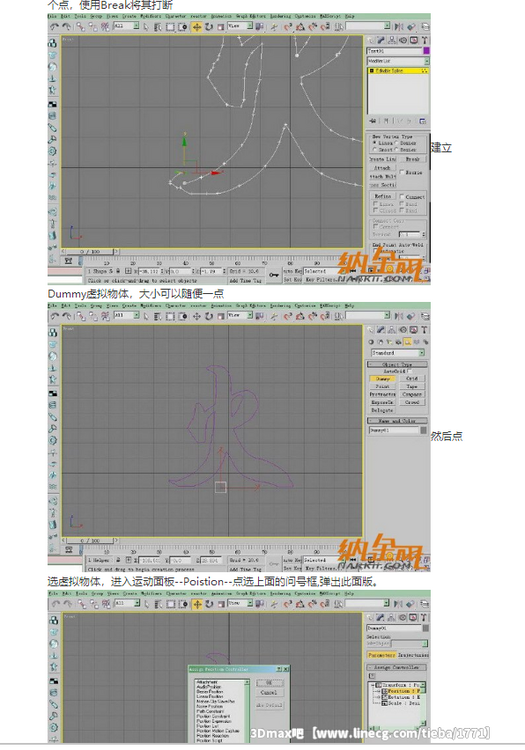This screenshot has height=750, width=525.
Task: Select the Scale tool in the Dummy screenshot toolbar
Action: (x=221, y=316)
